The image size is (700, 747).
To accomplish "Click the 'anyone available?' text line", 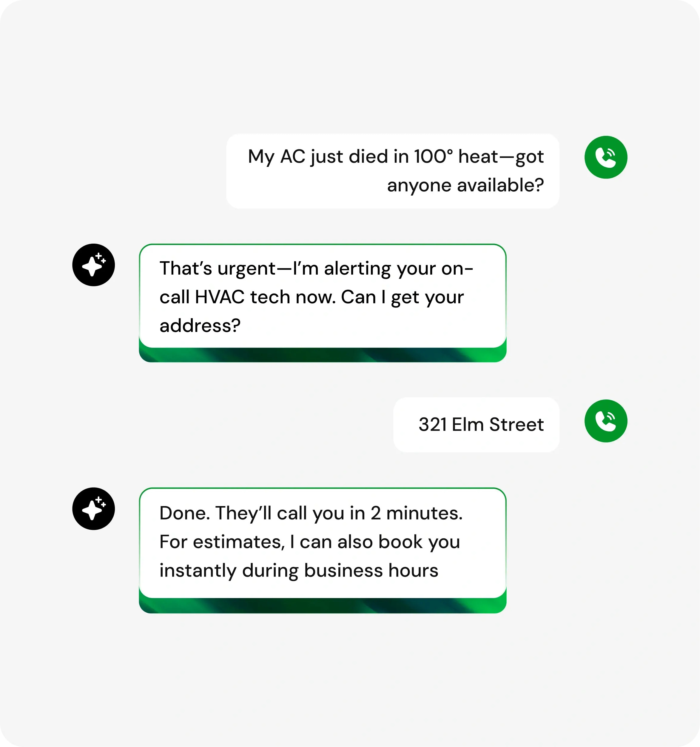I will [x=465, y=185].
